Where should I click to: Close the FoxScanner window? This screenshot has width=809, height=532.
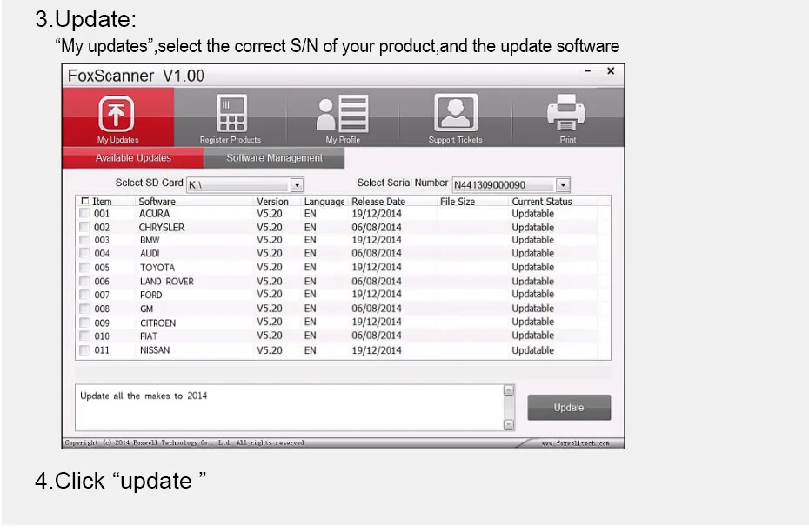coord(611,70)
